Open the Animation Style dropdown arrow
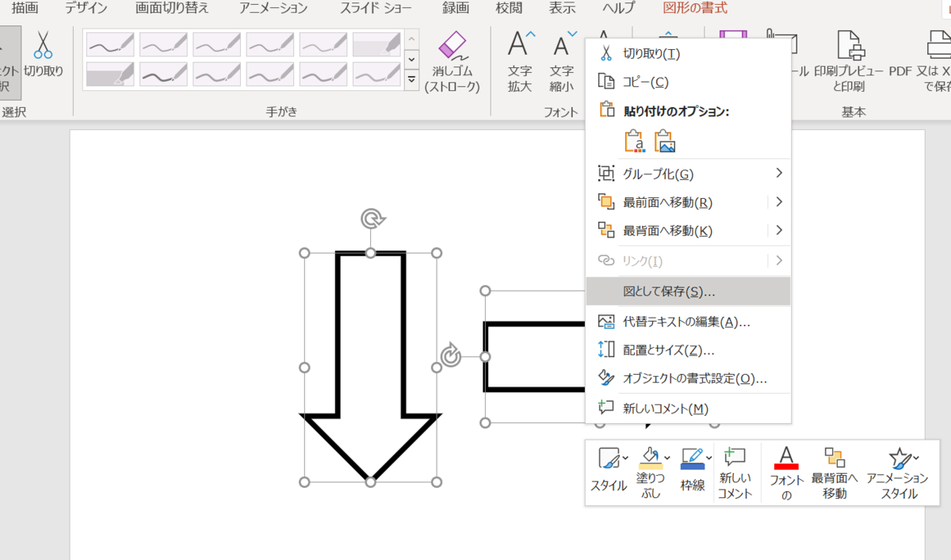 (x=915, y=458)
